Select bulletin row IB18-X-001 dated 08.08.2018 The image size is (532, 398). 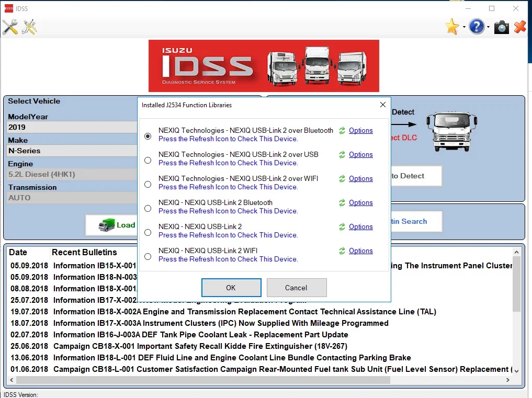point(73,288)
